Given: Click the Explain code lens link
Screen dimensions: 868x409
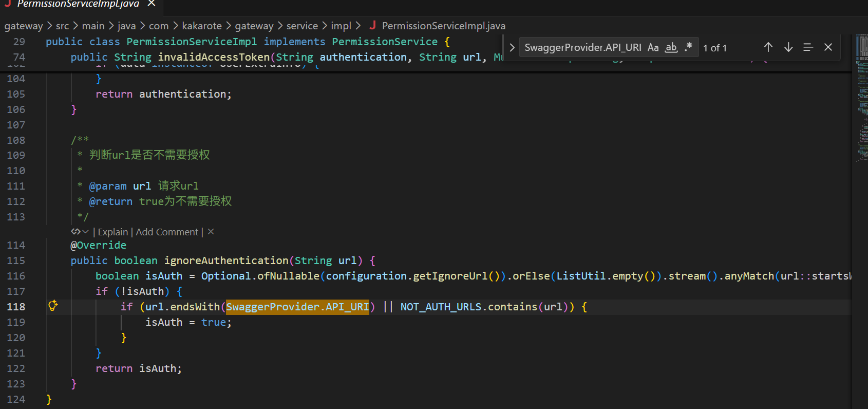Looking at the screenshot, I should click(112, 232).
